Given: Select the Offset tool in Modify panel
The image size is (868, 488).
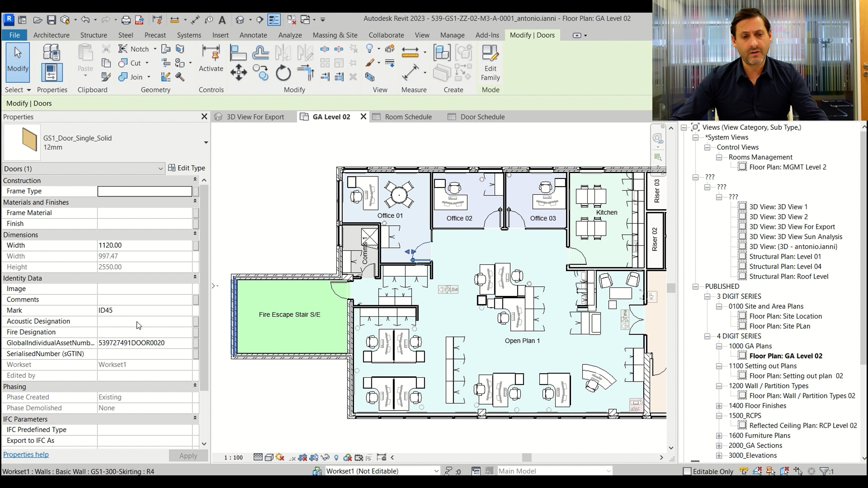Looking at the screenshot, I should (260, 52).
